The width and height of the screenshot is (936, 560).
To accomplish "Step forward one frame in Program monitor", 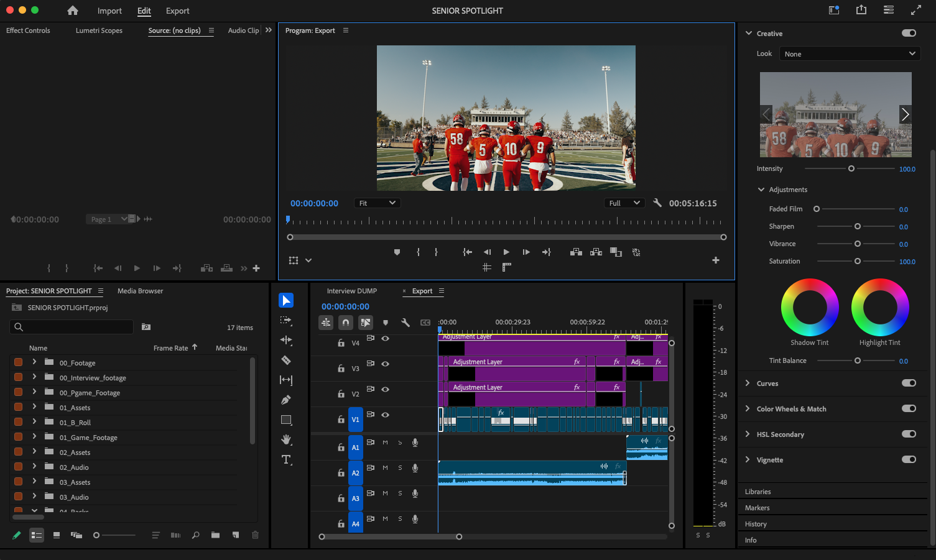I will coord(526,252).
